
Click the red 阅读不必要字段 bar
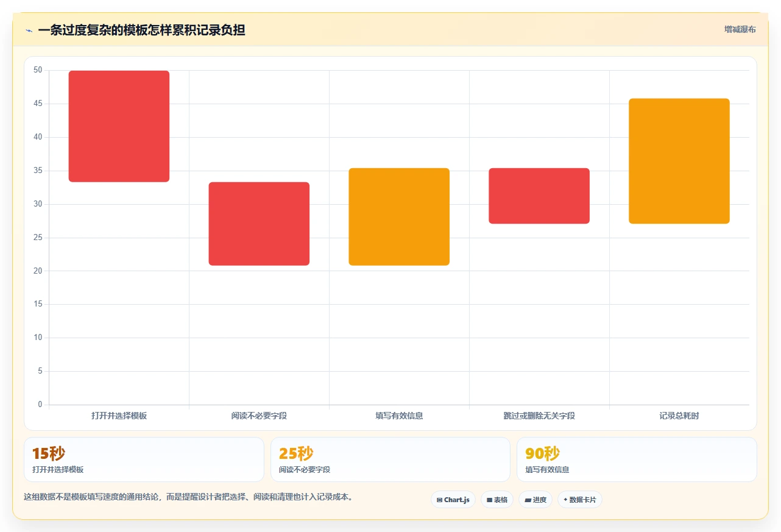click(x=259, y=224)
